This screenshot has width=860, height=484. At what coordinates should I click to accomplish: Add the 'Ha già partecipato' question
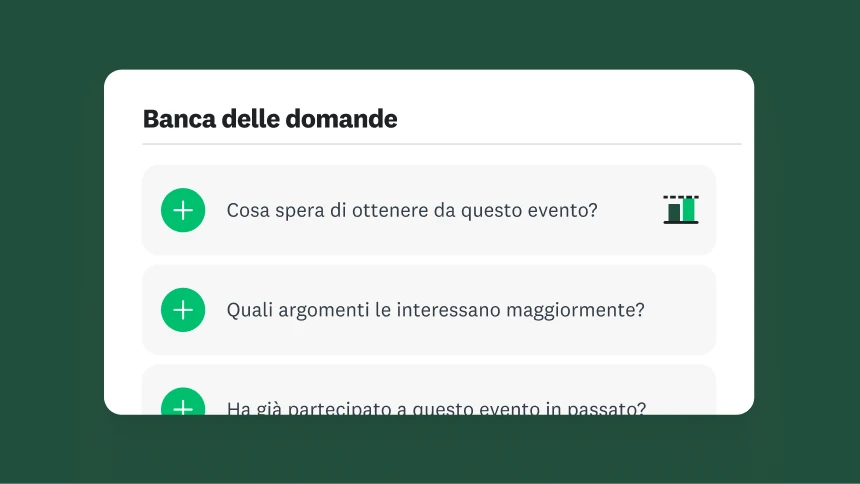pyautogui.click(x=183, y=405)
